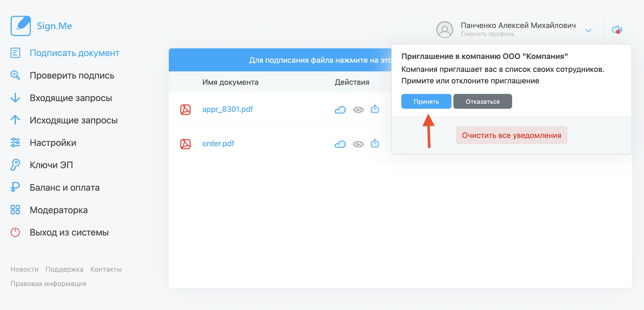This screenshot has height=310, width=644.
Task: Open the Правовая информация link
Action: pos(48,284)
